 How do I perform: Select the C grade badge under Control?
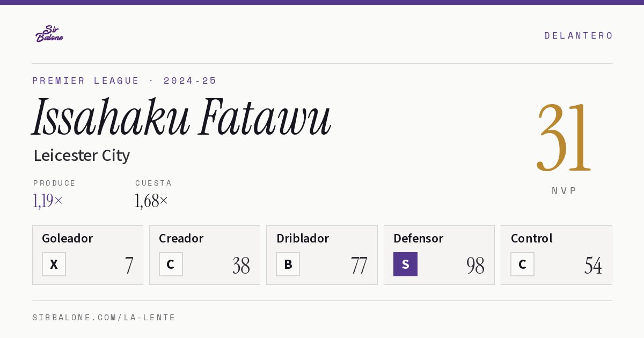click(522, 264)
